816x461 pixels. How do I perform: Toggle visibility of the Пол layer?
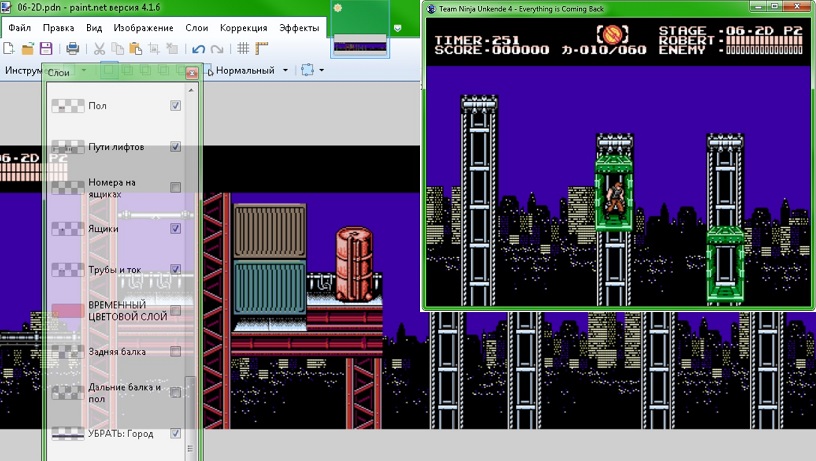pyautogui.click(x=175, y=106)
